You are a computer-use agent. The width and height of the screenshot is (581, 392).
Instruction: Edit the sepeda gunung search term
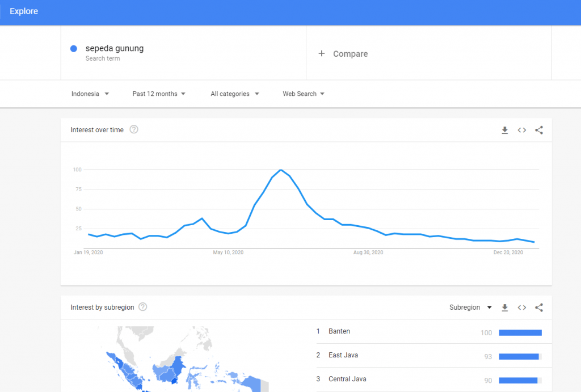pos(115,48)
